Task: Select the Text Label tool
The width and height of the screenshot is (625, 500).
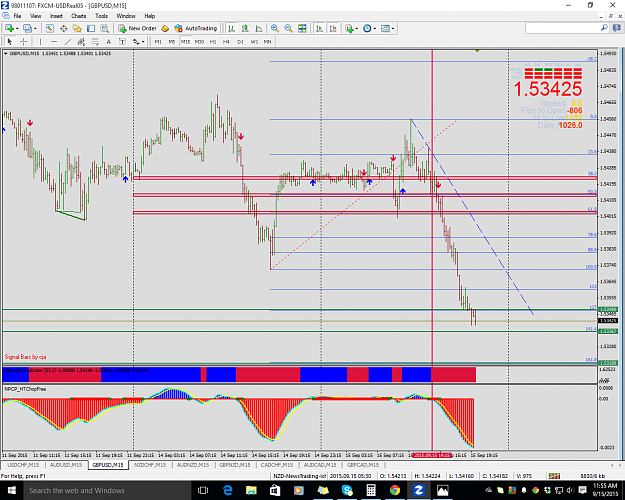Action: [122, 41]
